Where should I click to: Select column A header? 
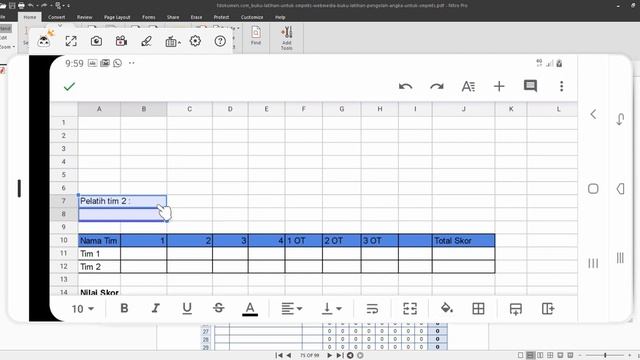99,109
